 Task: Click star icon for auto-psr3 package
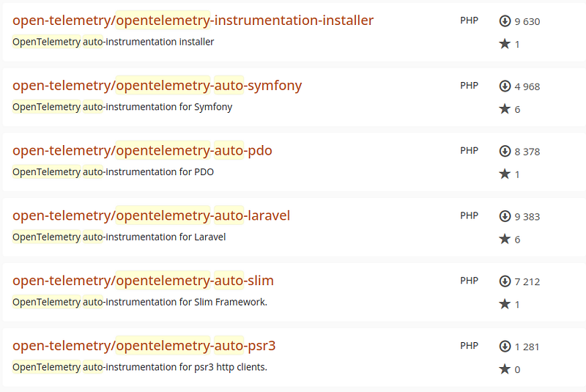click(505, 369)
